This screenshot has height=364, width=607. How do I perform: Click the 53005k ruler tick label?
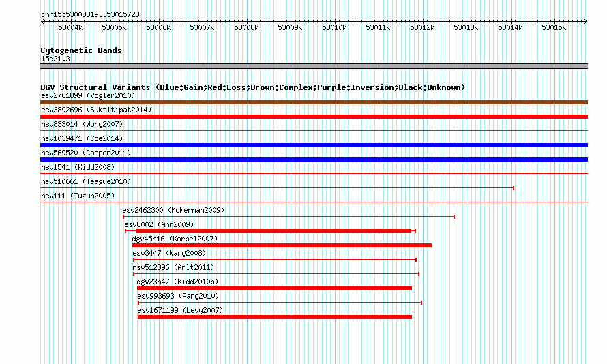(x=114, y=27)
